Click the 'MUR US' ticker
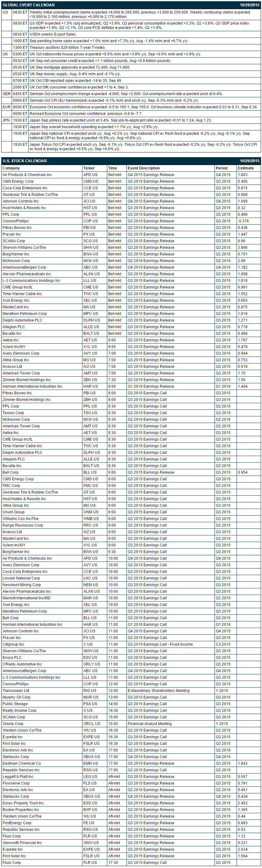This screenshot has height=868, width=262. click(91, 697)
